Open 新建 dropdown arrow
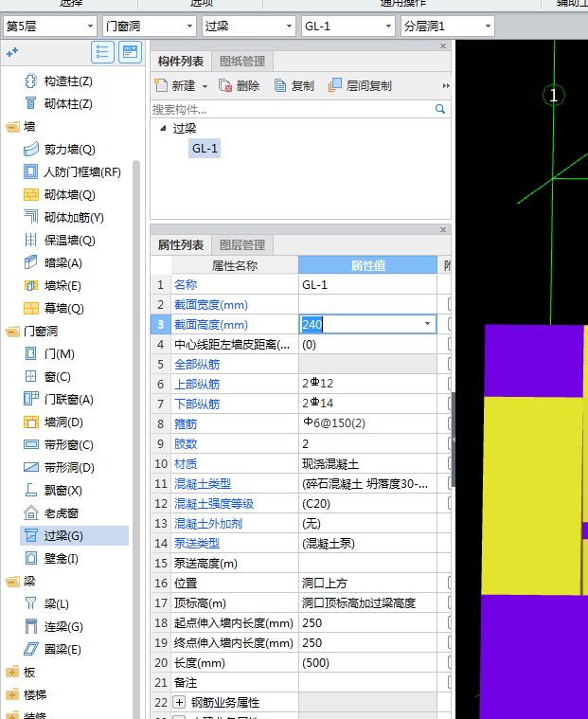 (x=205, y=86)
